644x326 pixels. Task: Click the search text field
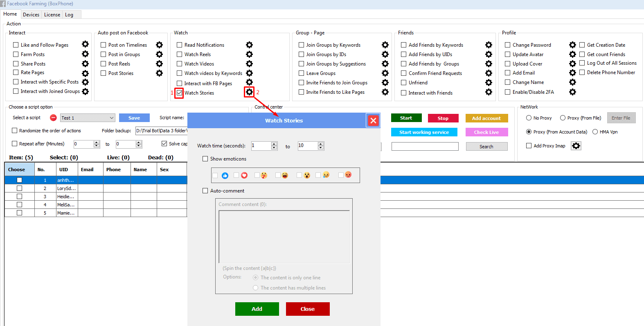[x=425, y=147]
